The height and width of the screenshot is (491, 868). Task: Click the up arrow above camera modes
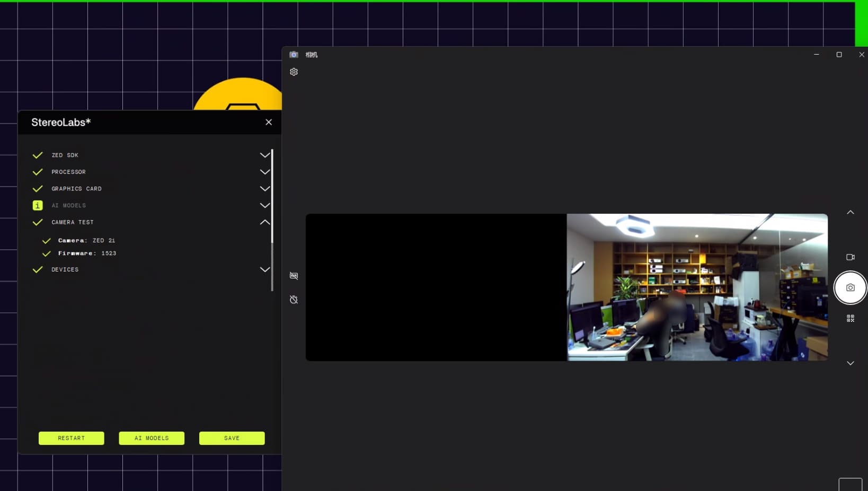[850, 212]
